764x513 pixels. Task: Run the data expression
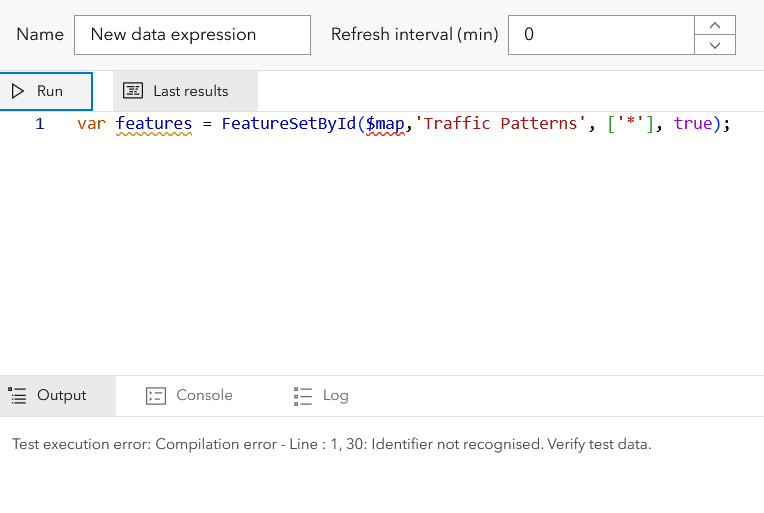pos(46,91)
